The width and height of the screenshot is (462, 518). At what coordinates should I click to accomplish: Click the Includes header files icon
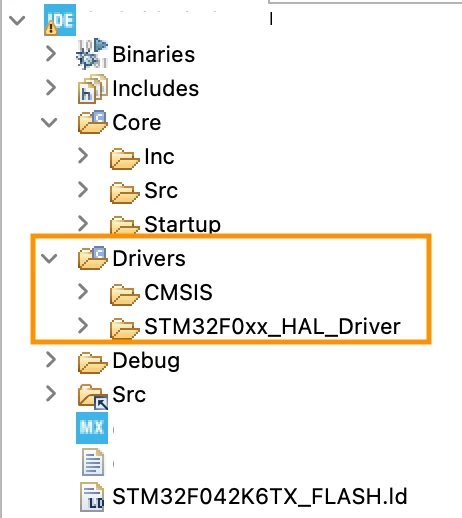[x=93, y=89]
